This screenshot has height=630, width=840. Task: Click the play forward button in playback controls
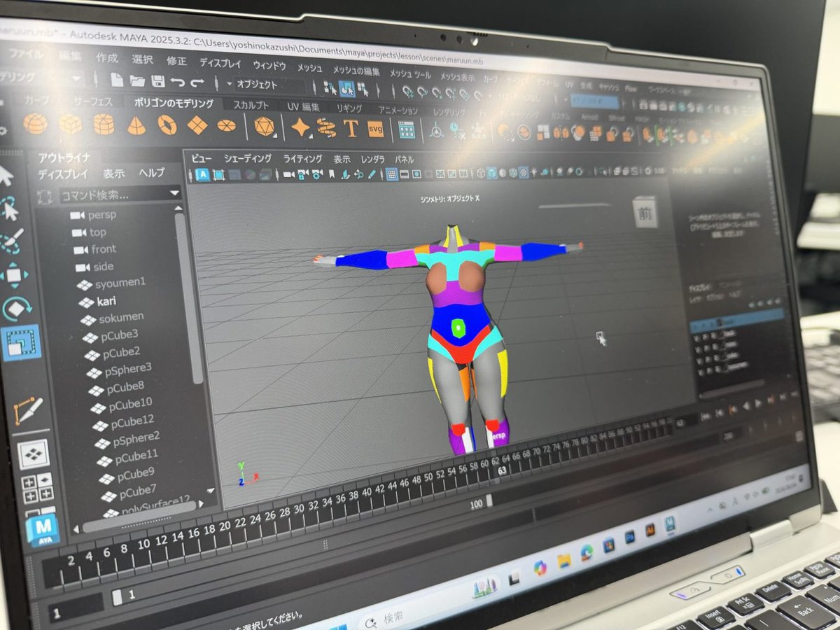coord(758,402)
